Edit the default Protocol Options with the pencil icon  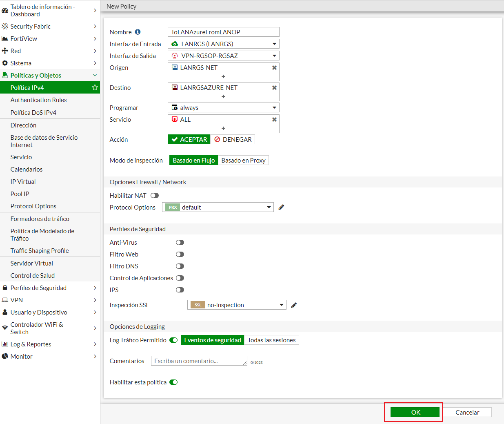[x=281, y=207]
